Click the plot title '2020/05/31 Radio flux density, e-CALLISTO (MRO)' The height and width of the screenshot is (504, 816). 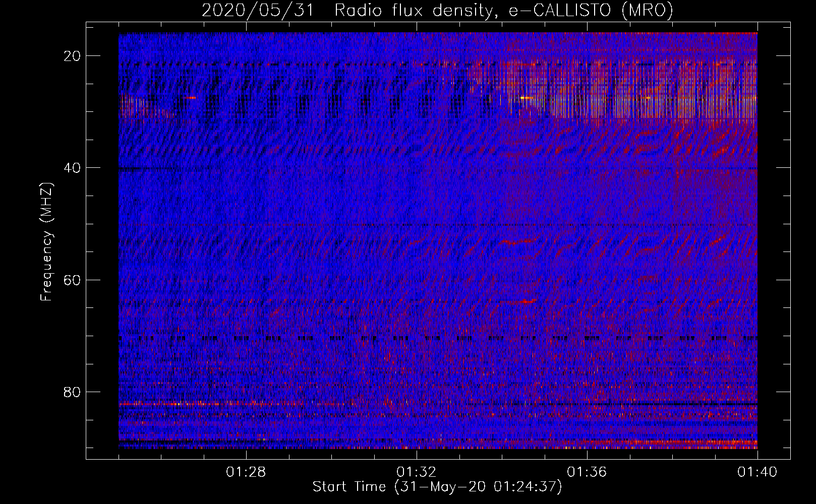coord(437,10)
